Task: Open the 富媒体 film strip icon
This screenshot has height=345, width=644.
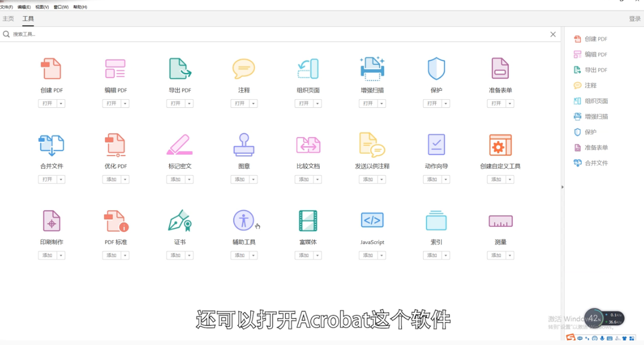Action: pos(308,220)
